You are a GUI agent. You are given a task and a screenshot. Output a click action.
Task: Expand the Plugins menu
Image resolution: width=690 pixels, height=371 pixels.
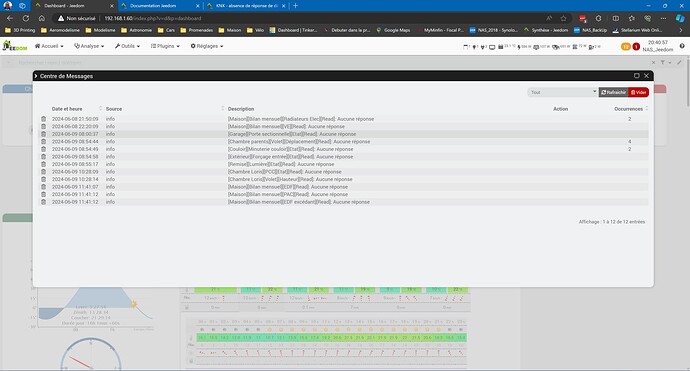[x=165, y=46]
